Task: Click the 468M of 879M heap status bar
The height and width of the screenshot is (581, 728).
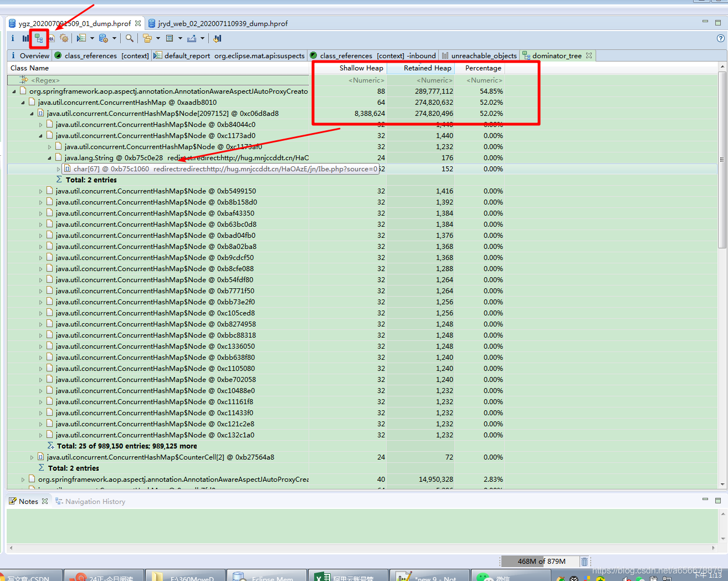Action: [x=541, y=562]
